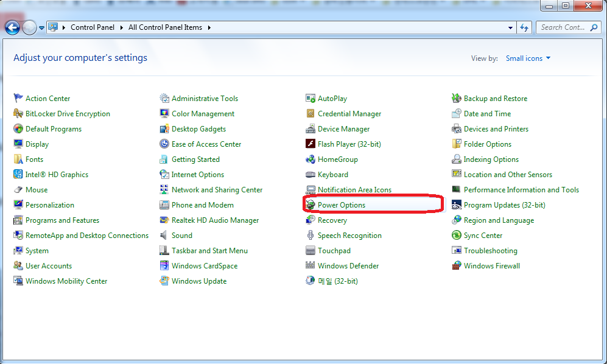Viewport: 607px width, 364px height.
Task: Click the Ease of Access Center icon
Action: click(164, 144)
